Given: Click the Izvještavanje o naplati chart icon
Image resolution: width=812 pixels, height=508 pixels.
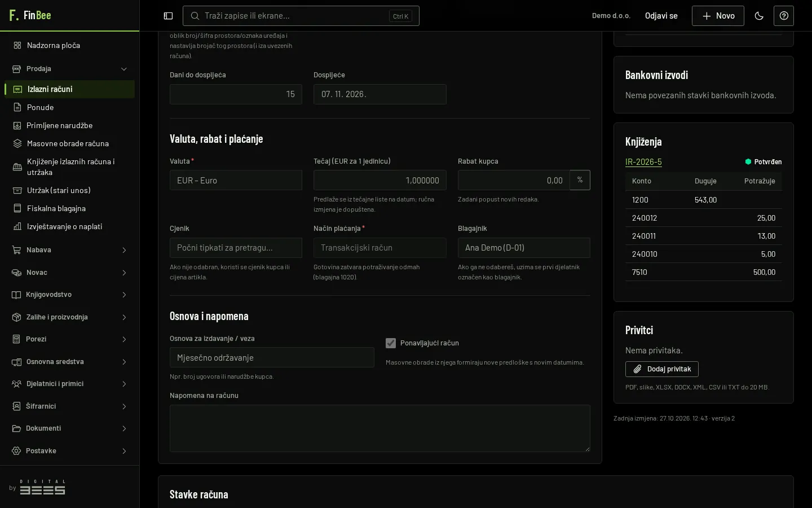Looking at the screenshot, I should [x=17, y=226].
